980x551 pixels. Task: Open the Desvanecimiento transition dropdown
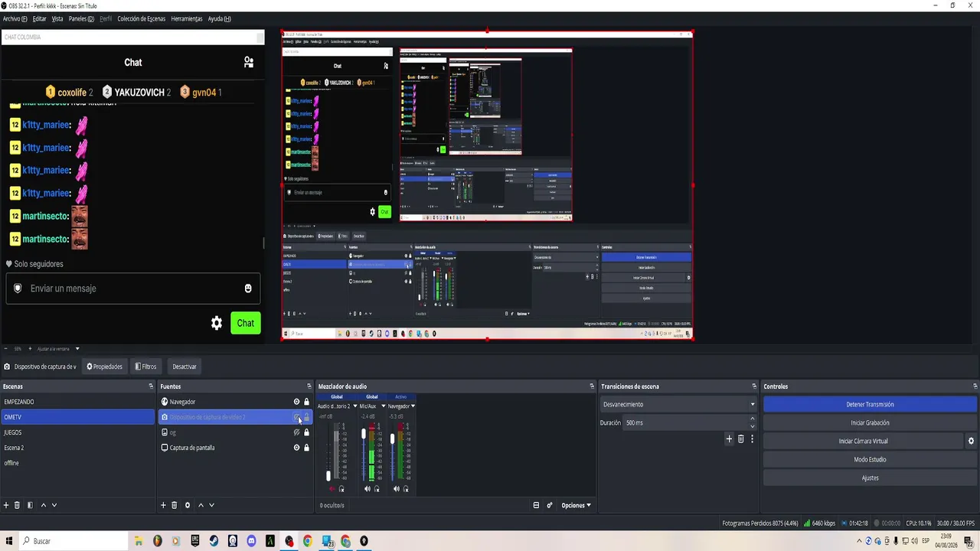[x=678, y=404]
